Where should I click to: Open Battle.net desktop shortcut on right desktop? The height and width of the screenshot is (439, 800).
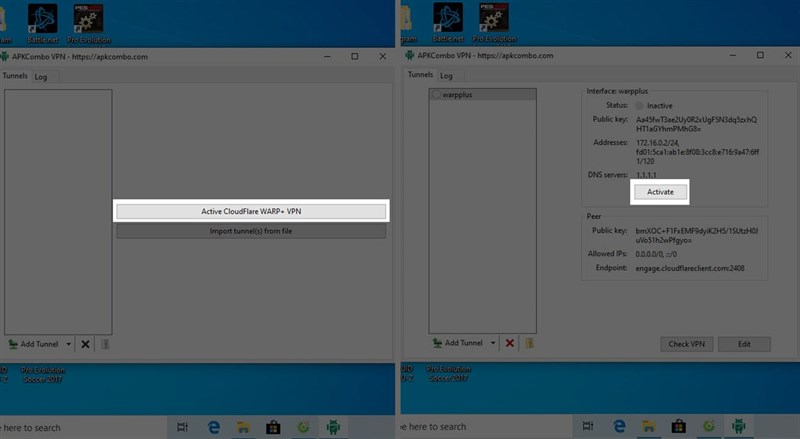[448, 22]
